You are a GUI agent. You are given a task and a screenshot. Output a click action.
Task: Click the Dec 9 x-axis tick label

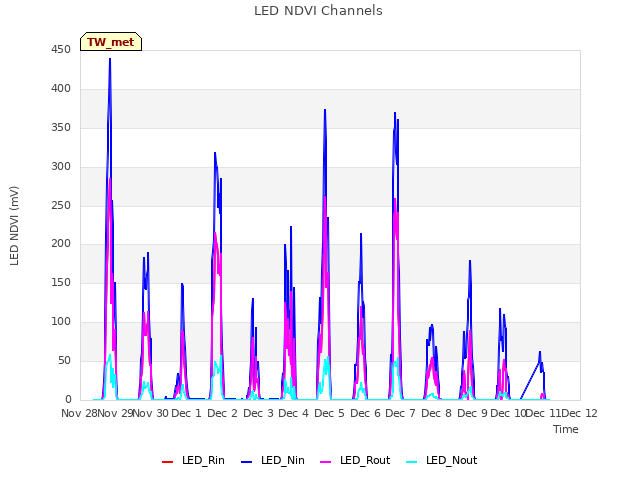pos(472,413)
